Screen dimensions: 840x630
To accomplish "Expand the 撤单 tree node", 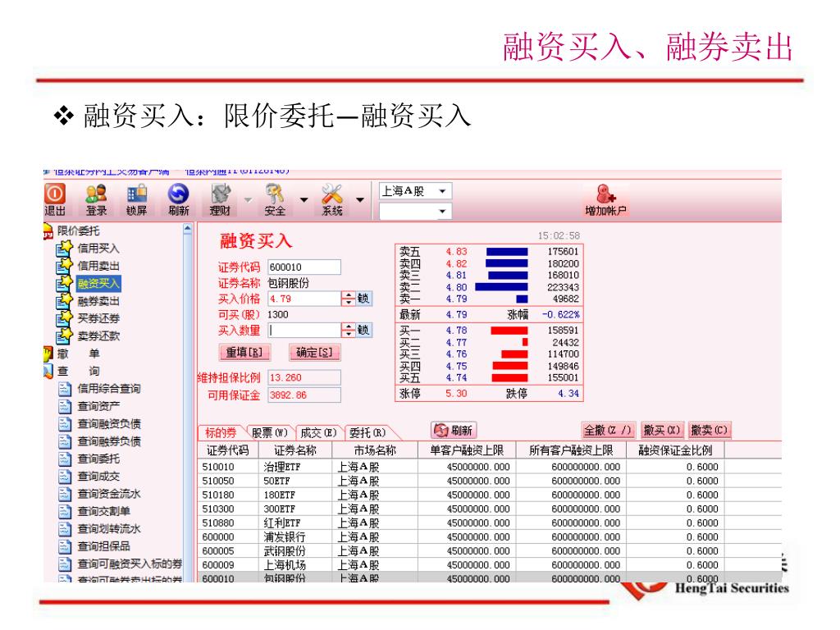I will click(x=78, y=354).
